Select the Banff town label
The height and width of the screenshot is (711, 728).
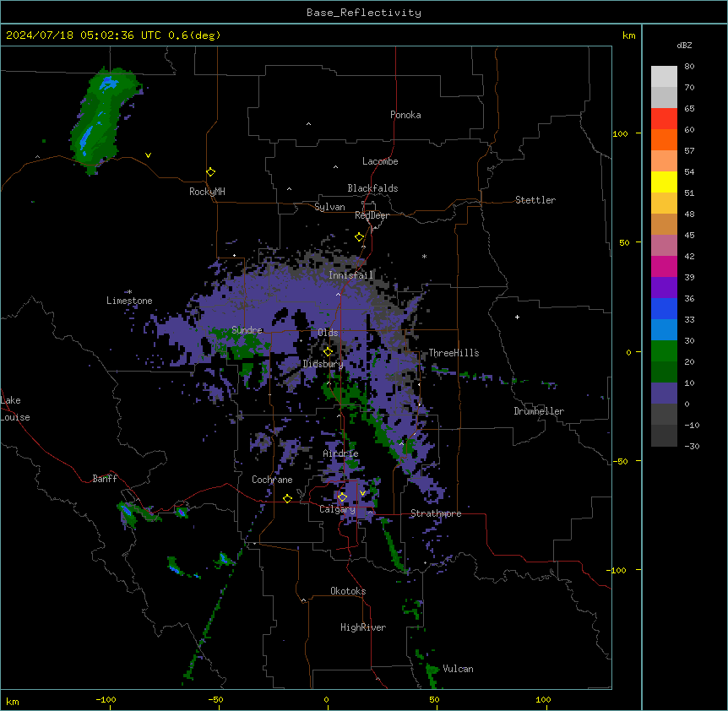105,479
